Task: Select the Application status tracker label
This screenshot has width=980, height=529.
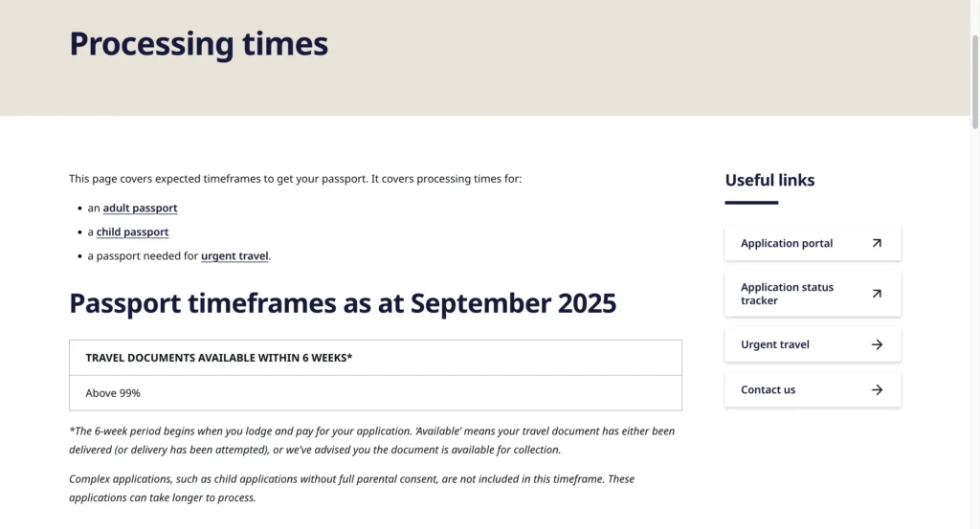Action: tap(787, 294)
